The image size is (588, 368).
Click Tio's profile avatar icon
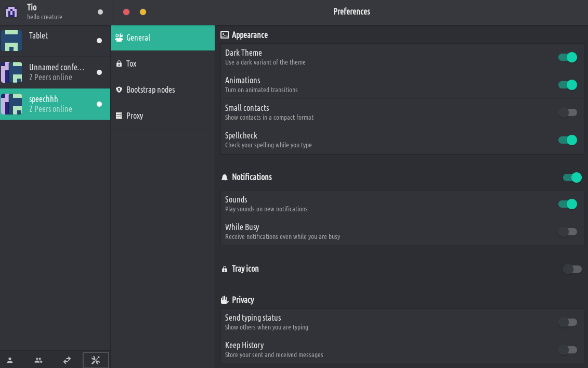click(11, 11)
